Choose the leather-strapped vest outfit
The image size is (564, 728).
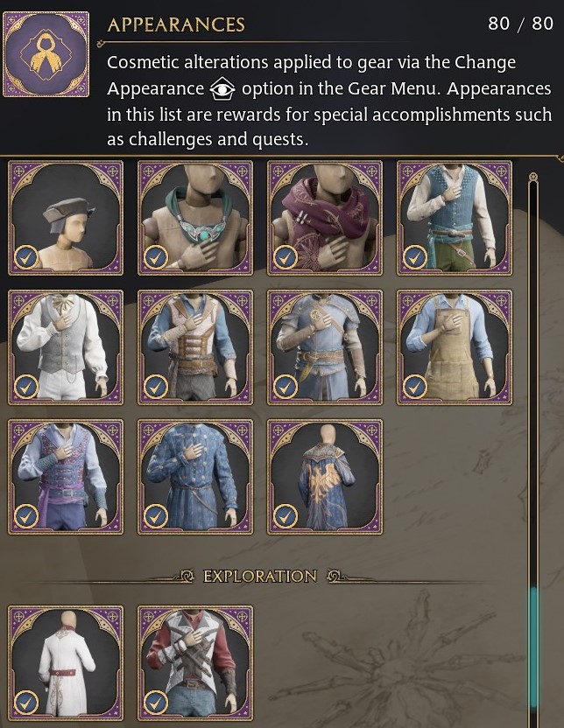pos(195,347)
